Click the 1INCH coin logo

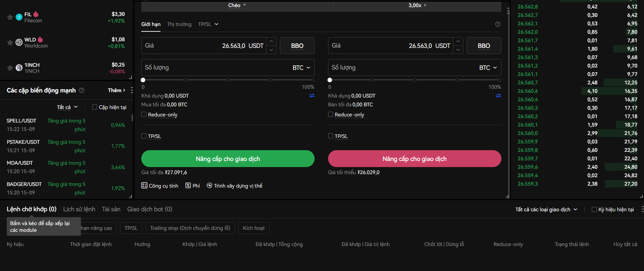pyautogui.click(x=19, y=68)
